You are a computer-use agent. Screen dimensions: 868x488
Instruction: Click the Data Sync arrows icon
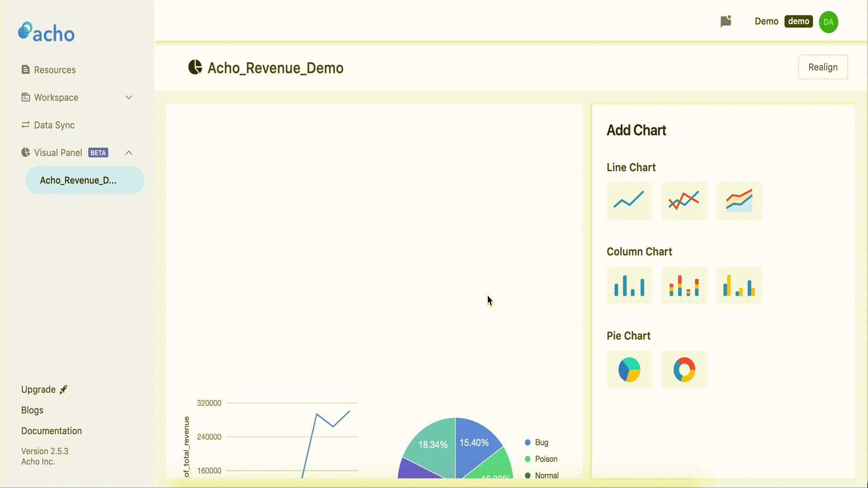point(25,125)
